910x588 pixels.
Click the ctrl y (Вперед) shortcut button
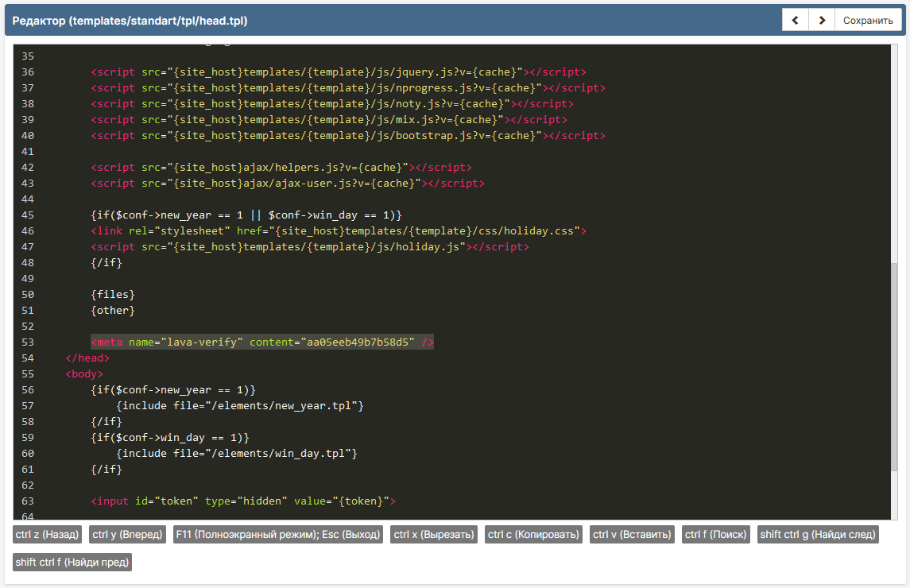tap(128, 534)
